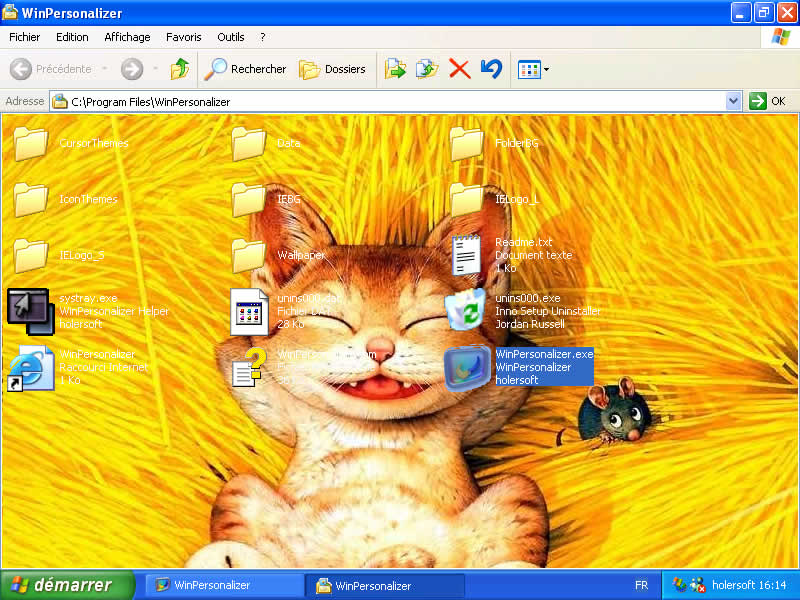Open the IELogo_L folder
The image size is (800, 600).
click(466, 199)
